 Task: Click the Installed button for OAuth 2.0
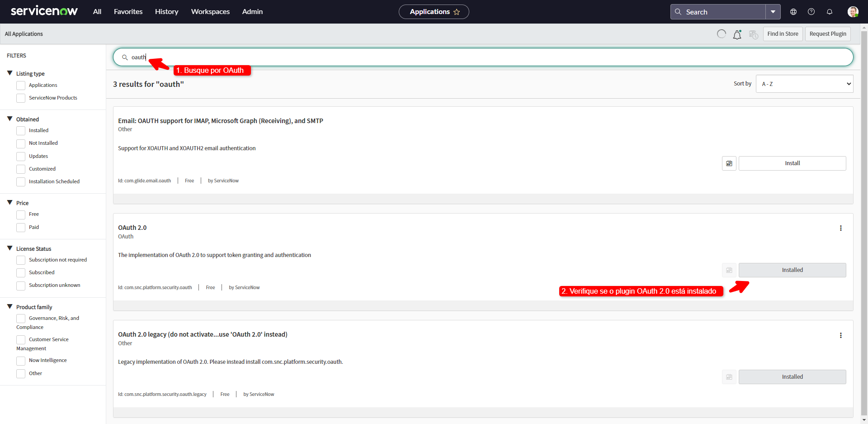pos(792,270)
